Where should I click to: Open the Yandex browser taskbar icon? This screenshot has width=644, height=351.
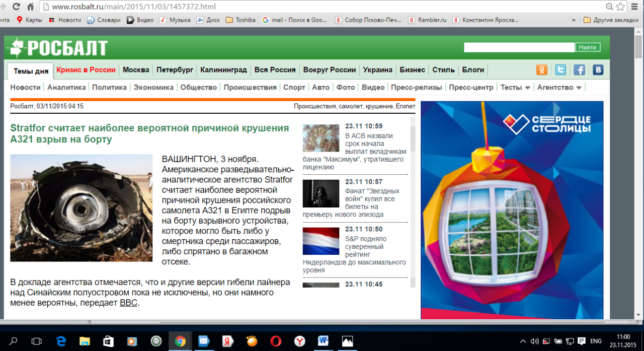click(300, 341)
